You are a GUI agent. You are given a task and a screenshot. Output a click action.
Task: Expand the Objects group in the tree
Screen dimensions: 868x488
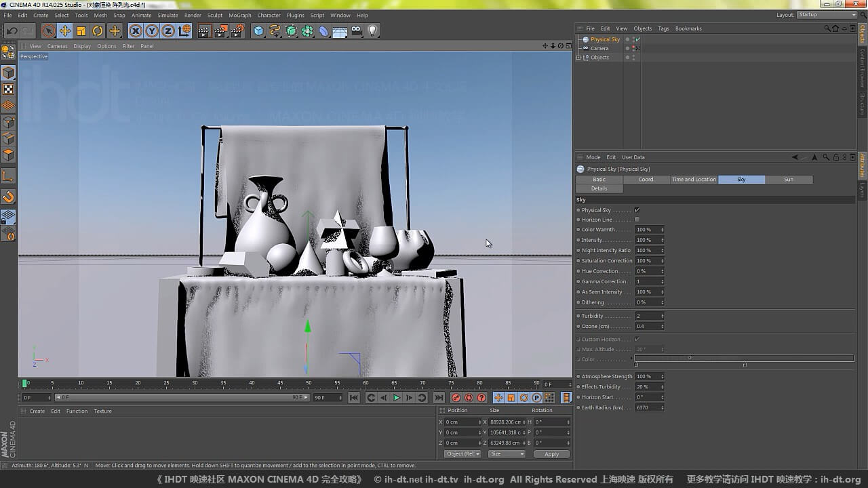click(578, 58)
